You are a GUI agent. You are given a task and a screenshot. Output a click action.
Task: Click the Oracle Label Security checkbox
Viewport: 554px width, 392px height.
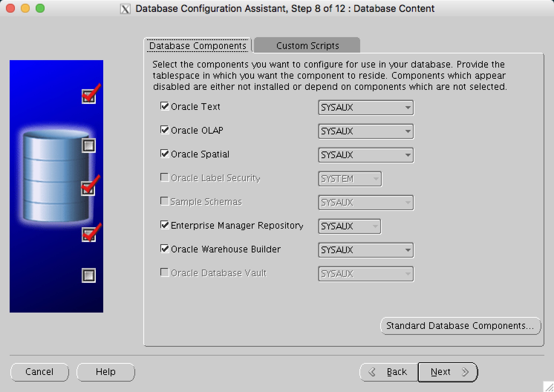coord(164,177)
